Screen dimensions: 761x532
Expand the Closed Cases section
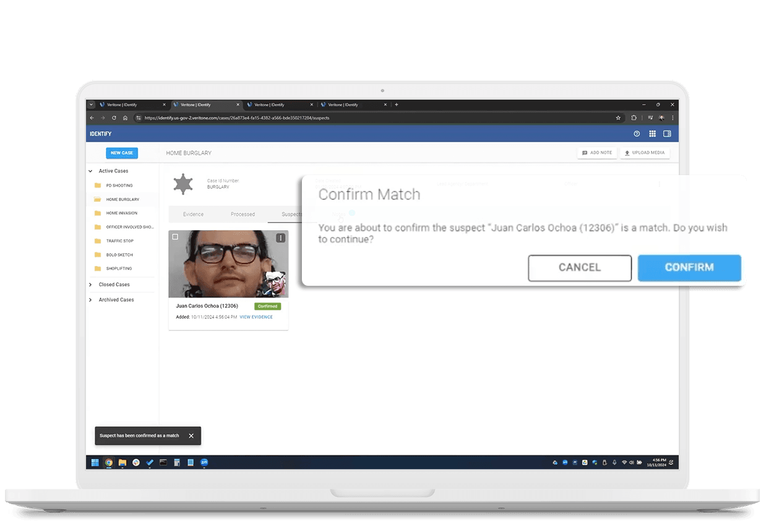click(91, 285)
